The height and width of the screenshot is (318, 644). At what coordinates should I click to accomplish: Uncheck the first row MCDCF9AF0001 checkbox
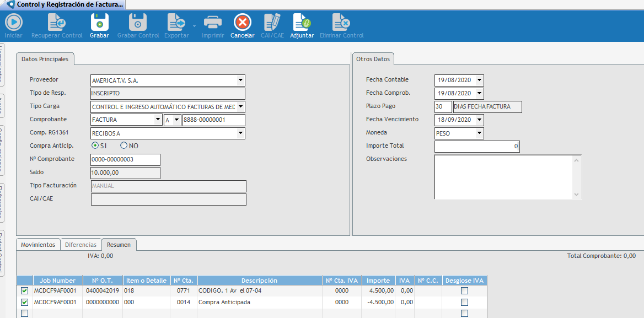tap(24, 290)
